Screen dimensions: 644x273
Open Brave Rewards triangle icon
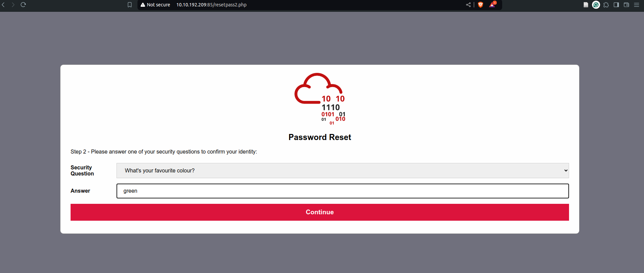pyautogui.click(x=492, y=5)
